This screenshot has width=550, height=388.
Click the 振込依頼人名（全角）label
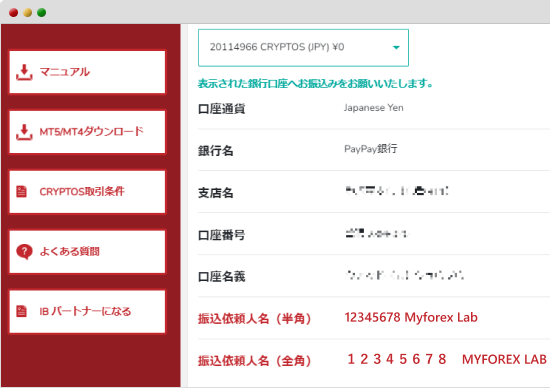(255, 361)
